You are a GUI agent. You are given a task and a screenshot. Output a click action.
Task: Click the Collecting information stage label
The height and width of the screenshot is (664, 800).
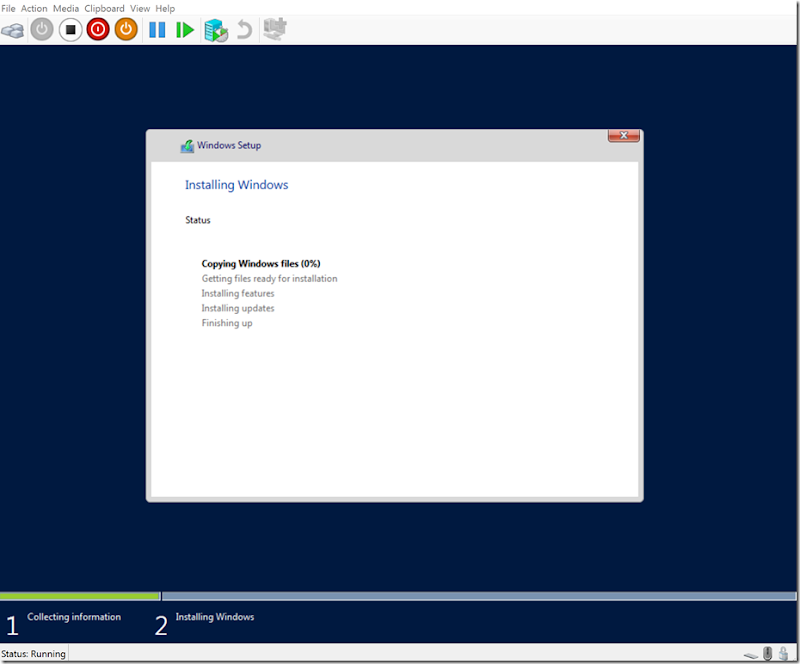[74, 617]
